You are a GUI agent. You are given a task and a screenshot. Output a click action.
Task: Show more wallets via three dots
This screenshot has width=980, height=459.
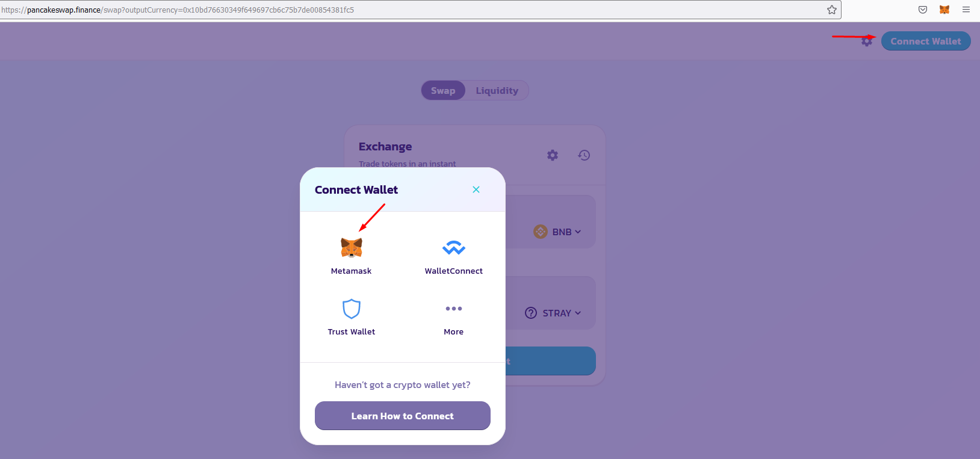pyautogui.click(x=454, y=309)
